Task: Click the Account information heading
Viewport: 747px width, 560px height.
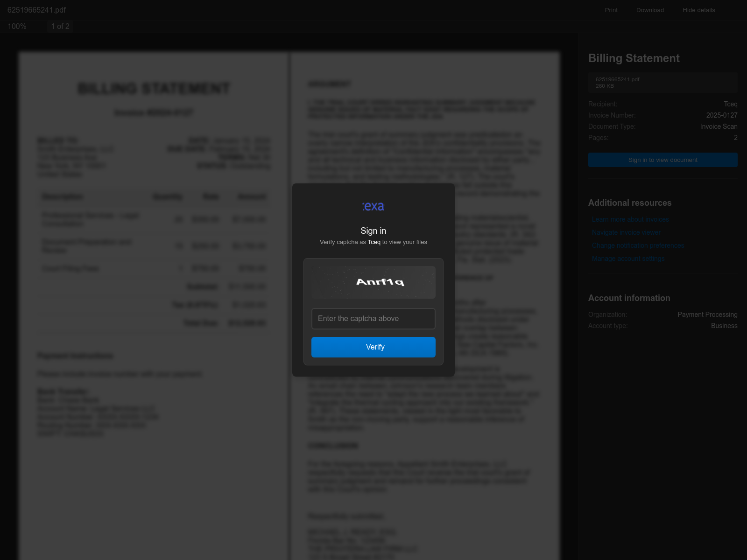Action: [x=629, y=298]
